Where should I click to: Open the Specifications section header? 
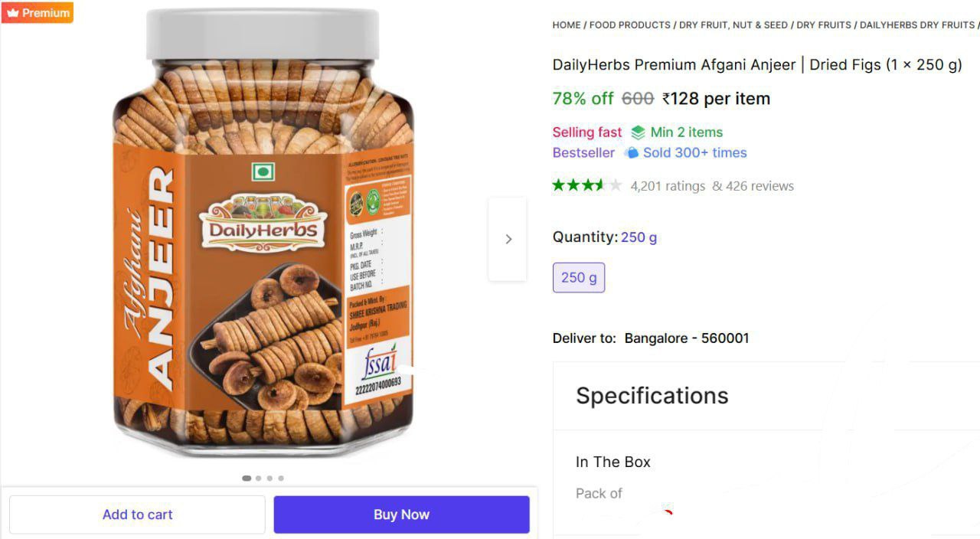[x=652, y=396]
